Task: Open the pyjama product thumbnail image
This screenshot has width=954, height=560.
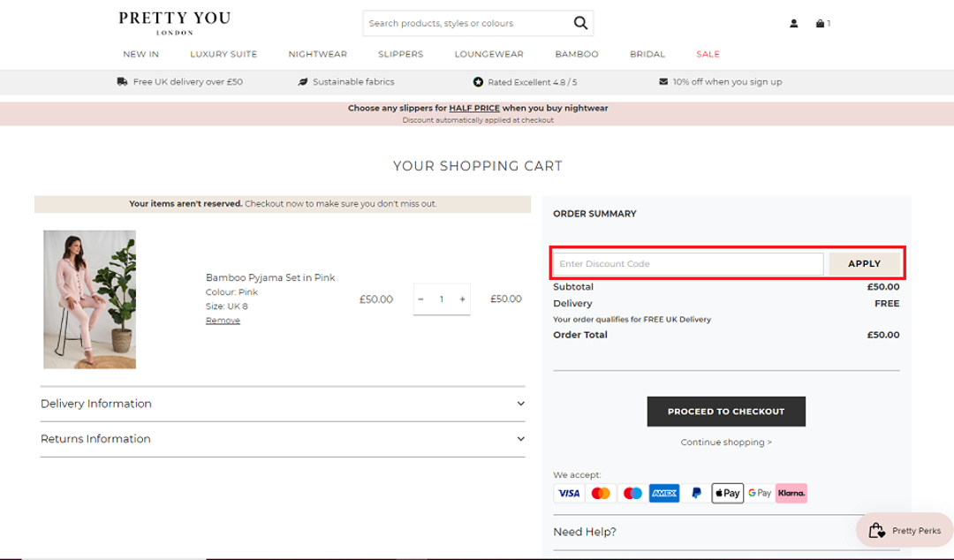Action: click(x=89, y=299)
